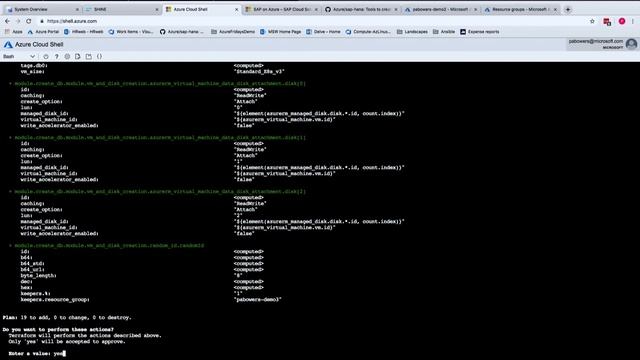Bookmark this page with the star icon
The width and height of the screenshot is (640, 360).
click(x=592, y=21)
